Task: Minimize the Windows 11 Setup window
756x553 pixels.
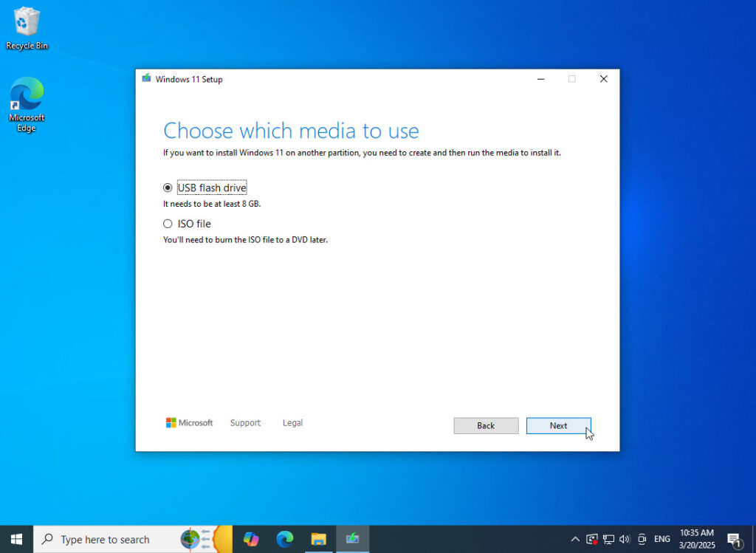Action: (x=541, y=79)
